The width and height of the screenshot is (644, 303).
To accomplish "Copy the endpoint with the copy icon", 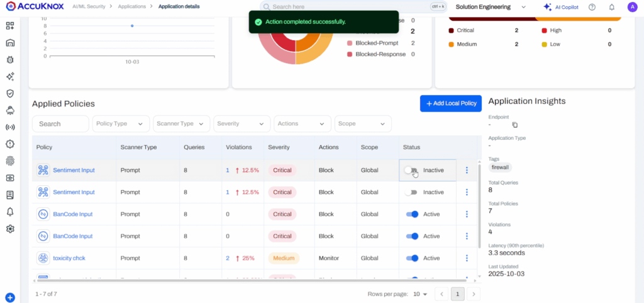I will 515,125.
